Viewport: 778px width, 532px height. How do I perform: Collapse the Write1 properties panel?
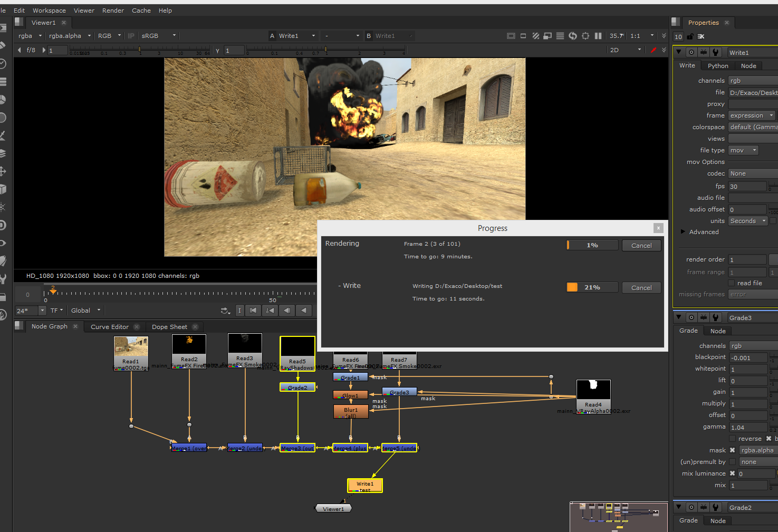[x=679, y=52]
